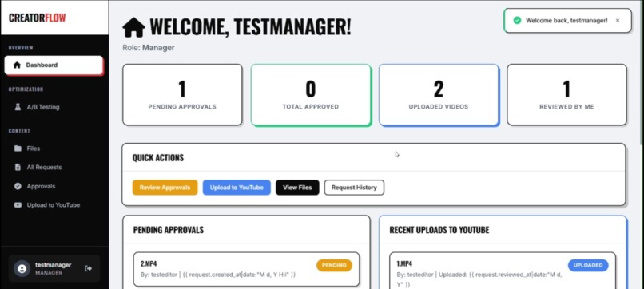644x289 pixels.
Task: Go to A/B Testing page
Action: (54, 107)
